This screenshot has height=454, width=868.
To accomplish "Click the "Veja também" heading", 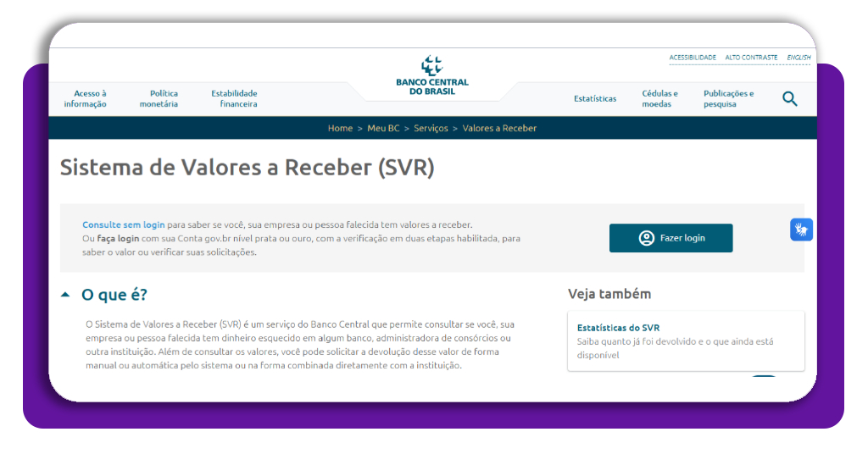I will pos(609,294).
